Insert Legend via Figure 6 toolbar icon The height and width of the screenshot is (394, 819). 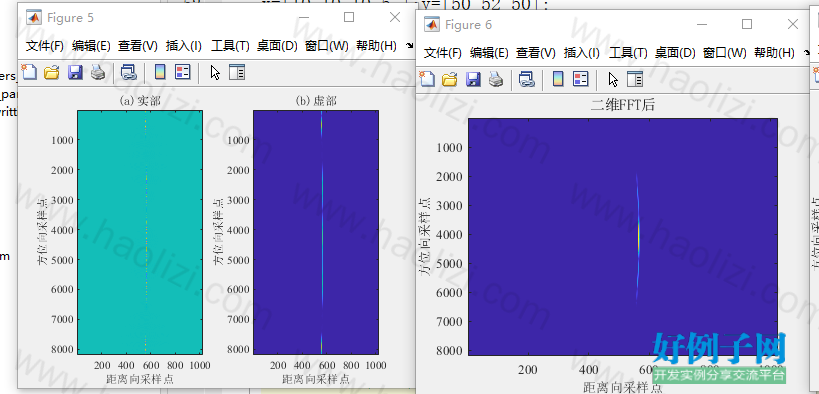click(581, 79)
